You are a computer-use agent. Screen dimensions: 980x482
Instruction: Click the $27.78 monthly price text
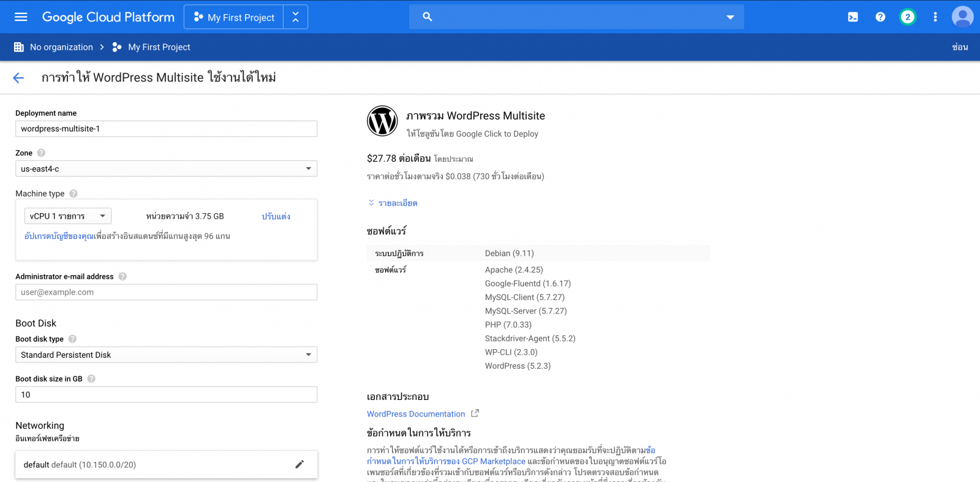(399, 159)
